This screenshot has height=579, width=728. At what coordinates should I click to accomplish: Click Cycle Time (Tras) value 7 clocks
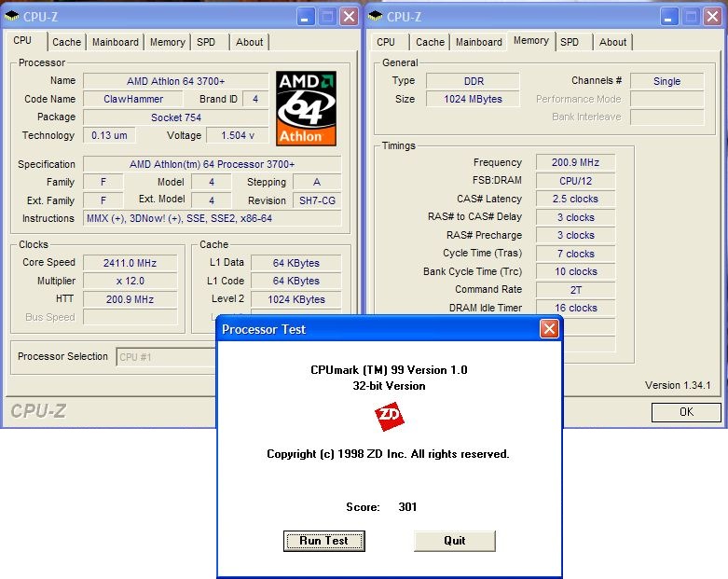[576, 254]
